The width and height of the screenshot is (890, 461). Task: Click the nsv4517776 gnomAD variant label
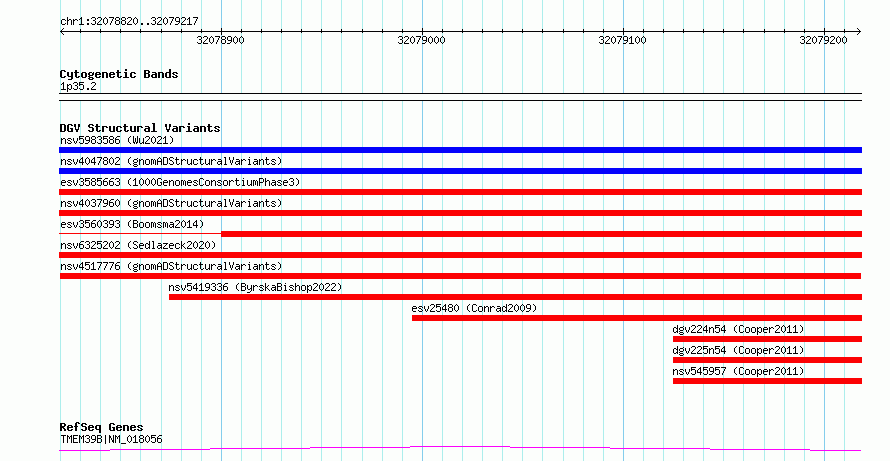171,266
